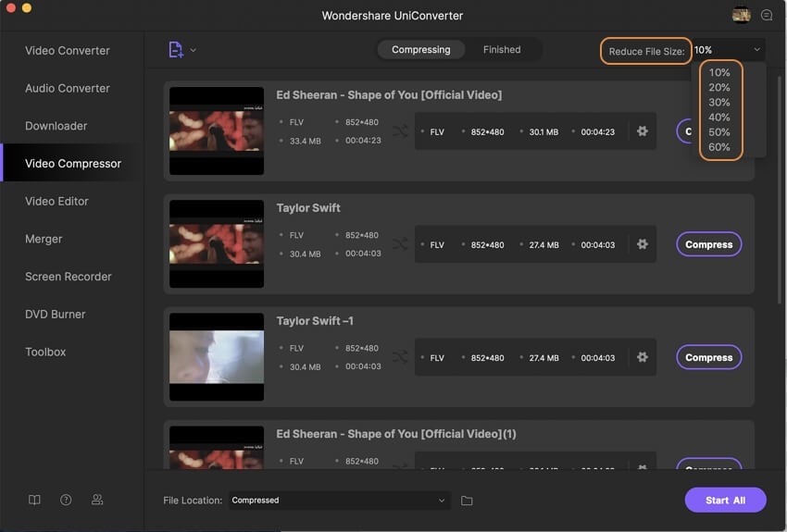
Task: Open the Video Converter section
Action: pyautogui.click(x=68, y=51)
